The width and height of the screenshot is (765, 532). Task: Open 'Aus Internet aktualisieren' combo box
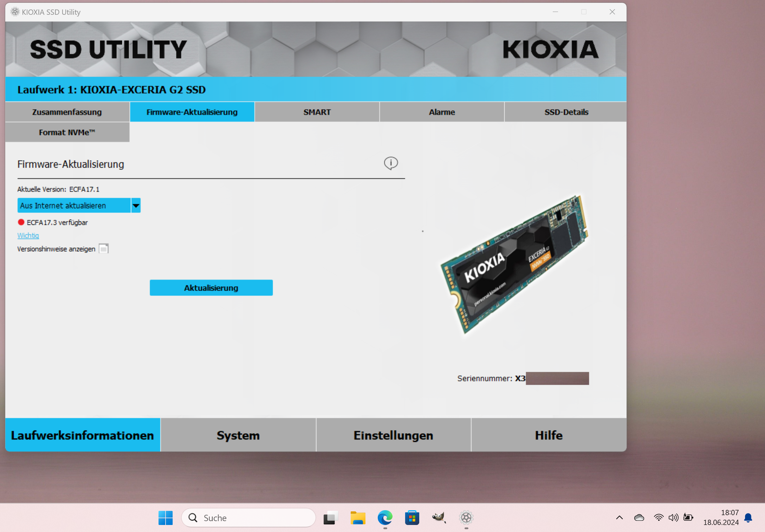(x=74, y=206)
